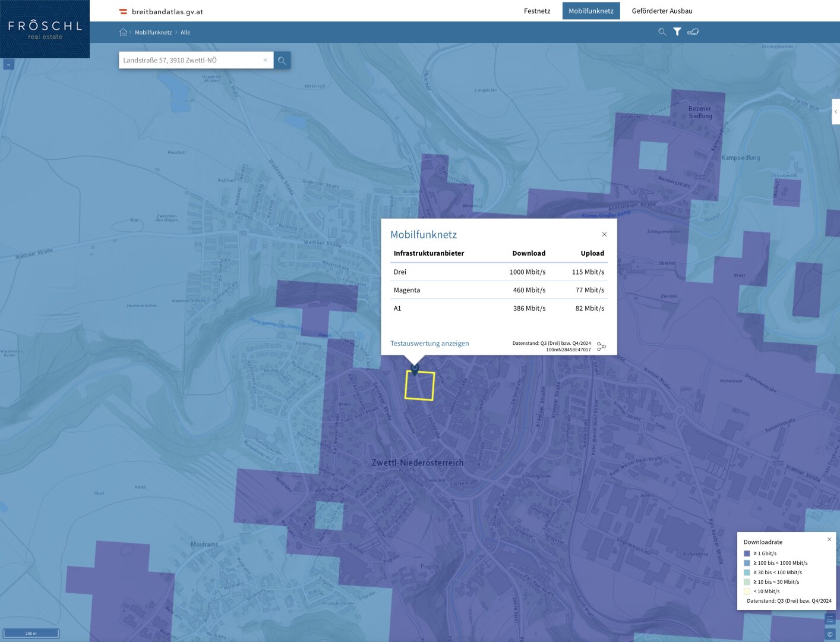
Task: Open the Geförderter Ausbau tab
Action: (662, 11)
